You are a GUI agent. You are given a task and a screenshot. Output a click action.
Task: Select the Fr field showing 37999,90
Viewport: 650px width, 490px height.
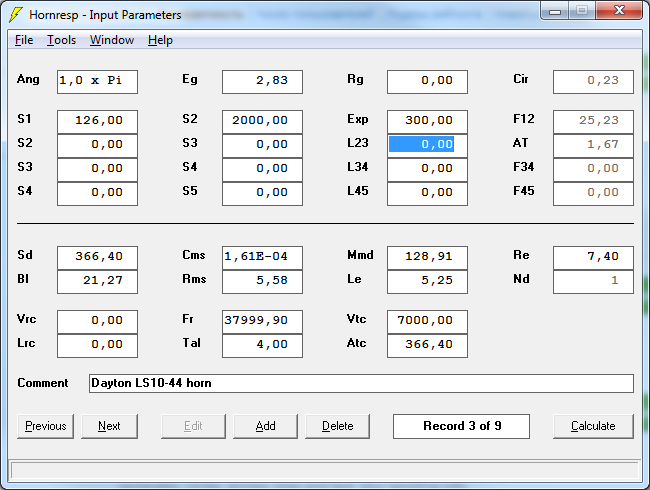point(262,322)
